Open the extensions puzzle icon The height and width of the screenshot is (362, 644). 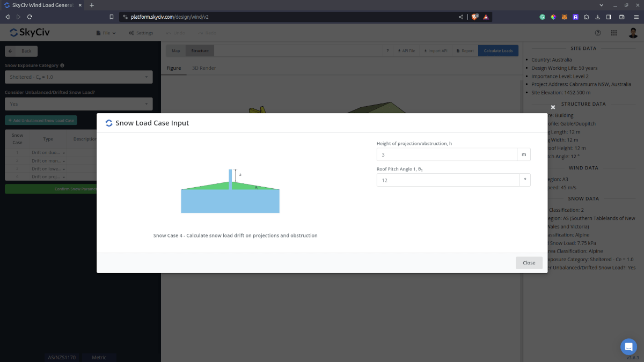[x=587, y=17]
